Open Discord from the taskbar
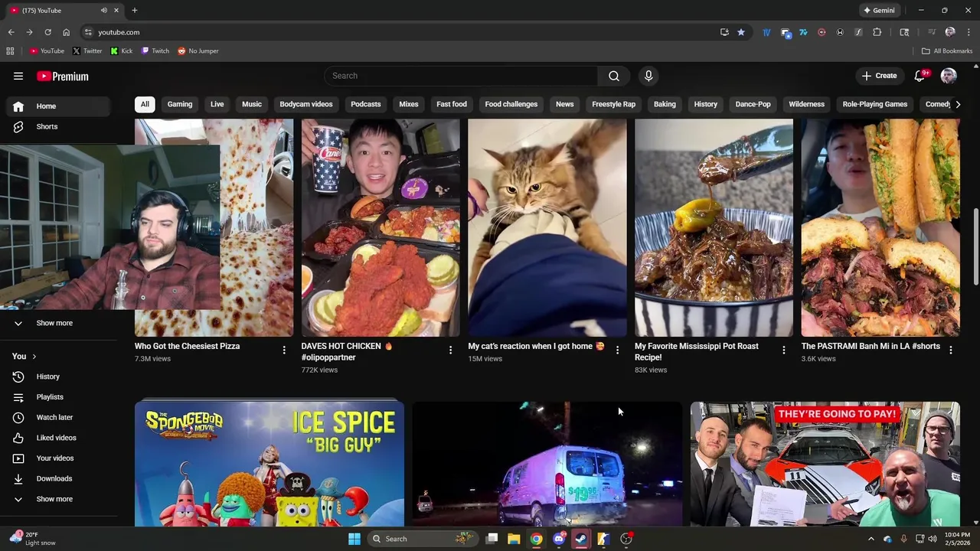980x551 pixels. 559,539
